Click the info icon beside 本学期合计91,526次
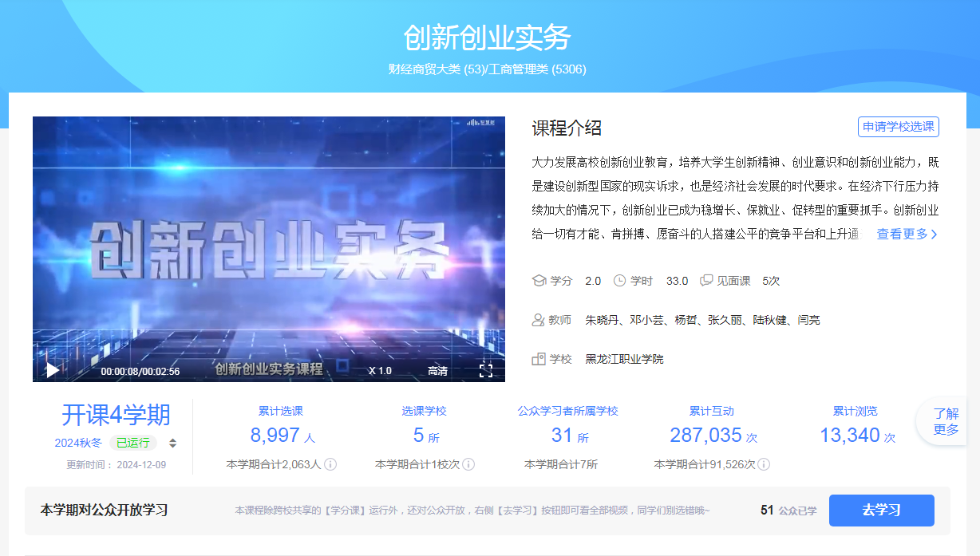980x556 pixels. 764,464
